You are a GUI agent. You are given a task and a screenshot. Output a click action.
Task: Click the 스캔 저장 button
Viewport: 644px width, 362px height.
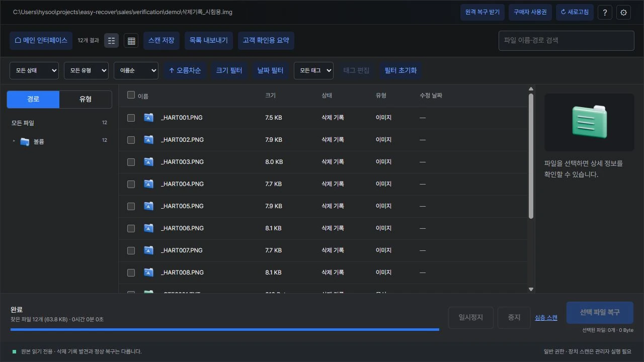click(162, 41)
